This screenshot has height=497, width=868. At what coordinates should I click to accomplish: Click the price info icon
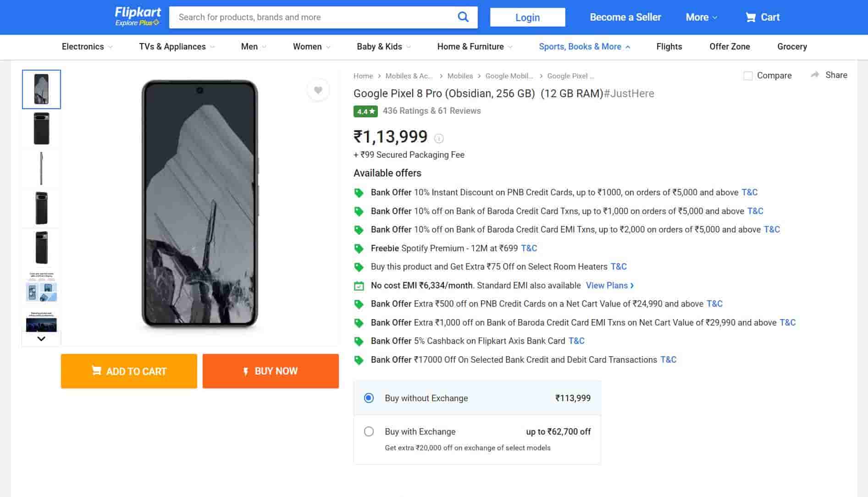tap(439, 138)
